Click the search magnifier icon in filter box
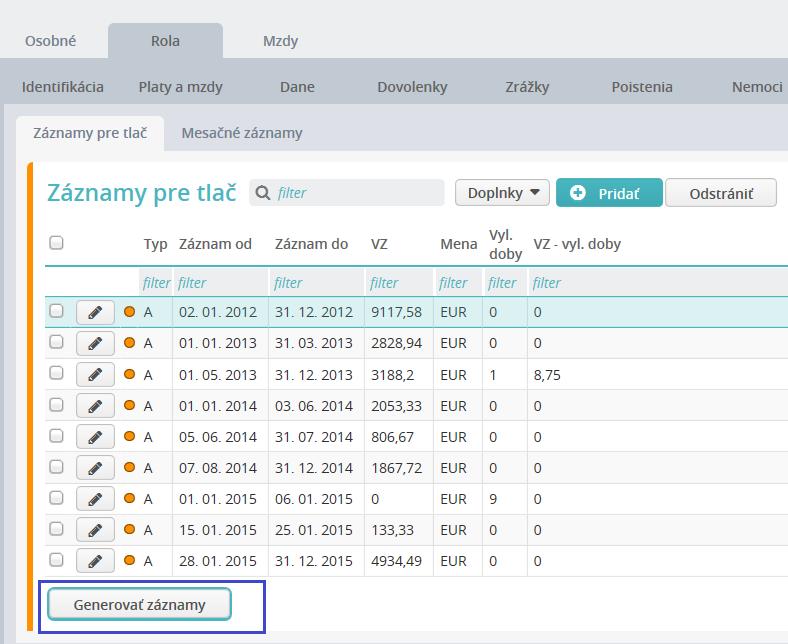 [263, 193]
